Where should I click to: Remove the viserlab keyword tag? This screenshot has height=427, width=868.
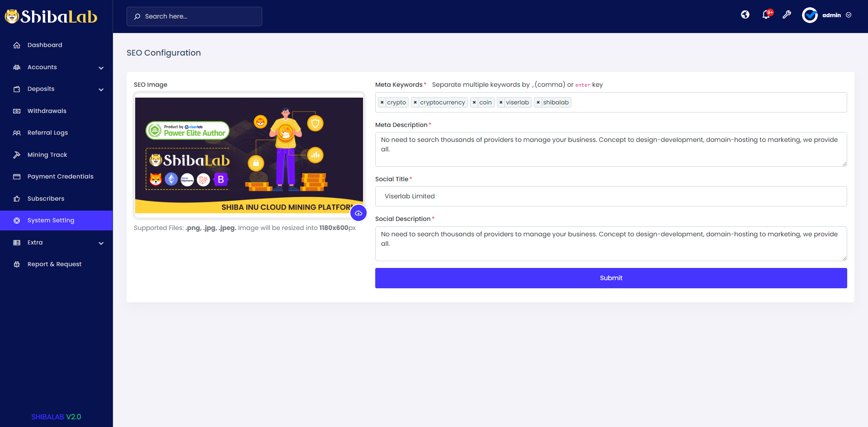click(501, 103)
